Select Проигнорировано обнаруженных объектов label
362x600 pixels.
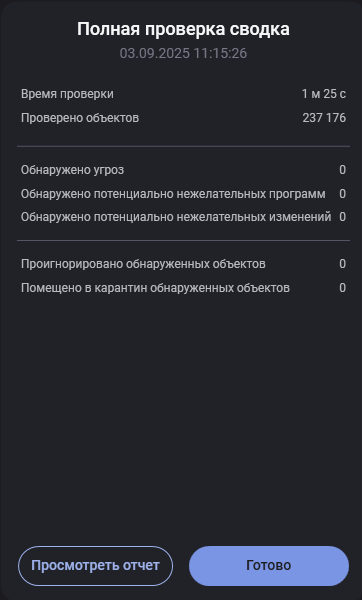143,264
